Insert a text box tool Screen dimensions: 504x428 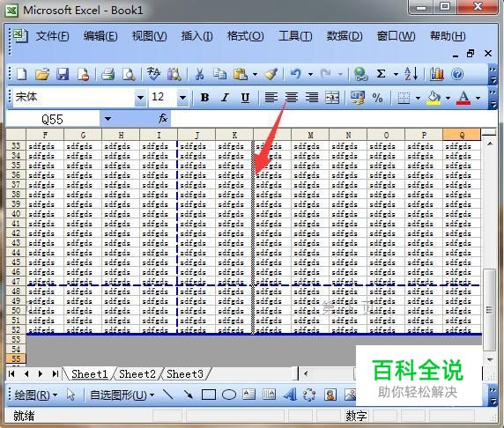point(249,395)
